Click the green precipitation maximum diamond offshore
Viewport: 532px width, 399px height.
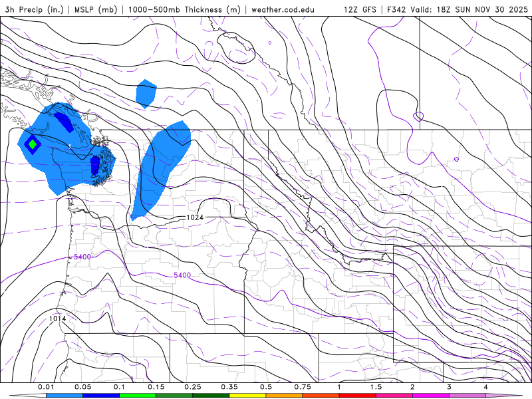pyautogui.click(x=33, y=144)
